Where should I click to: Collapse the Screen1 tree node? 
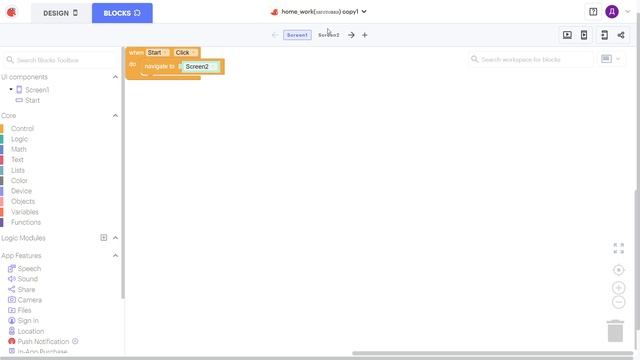point(11,89)
